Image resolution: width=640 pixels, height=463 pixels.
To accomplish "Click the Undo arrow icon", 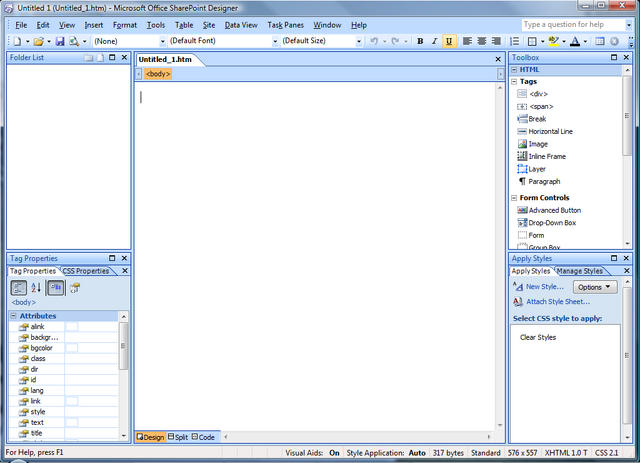I will pos(374,41).
